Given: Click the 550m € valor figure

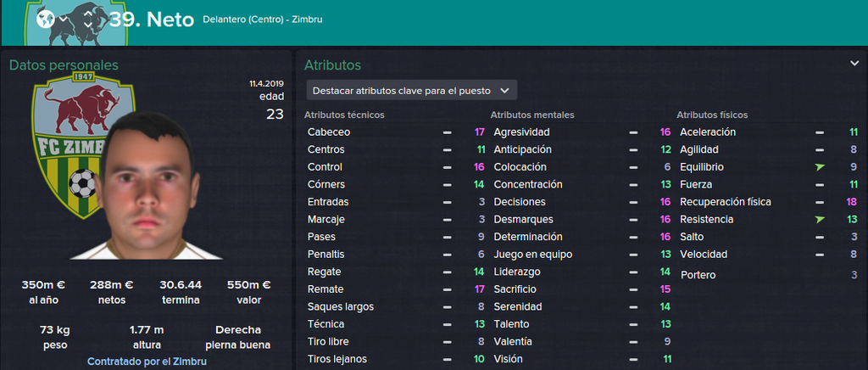Looking at the screenshot, I should (248, 285).
